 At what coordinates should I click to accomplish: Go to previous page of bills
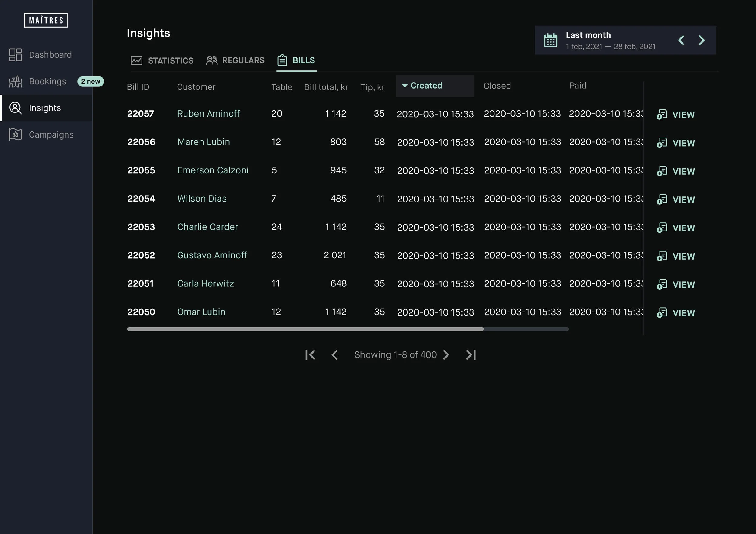[334, 355]
